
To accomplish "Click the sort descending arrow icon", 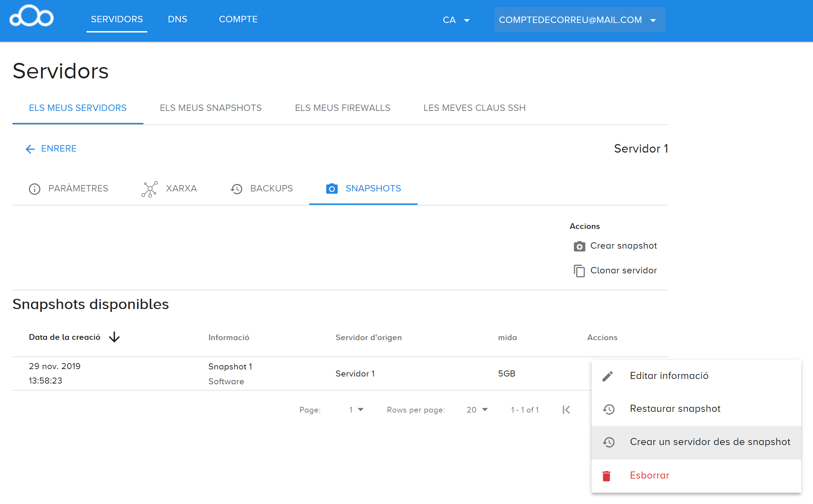I will pos(114,337).
